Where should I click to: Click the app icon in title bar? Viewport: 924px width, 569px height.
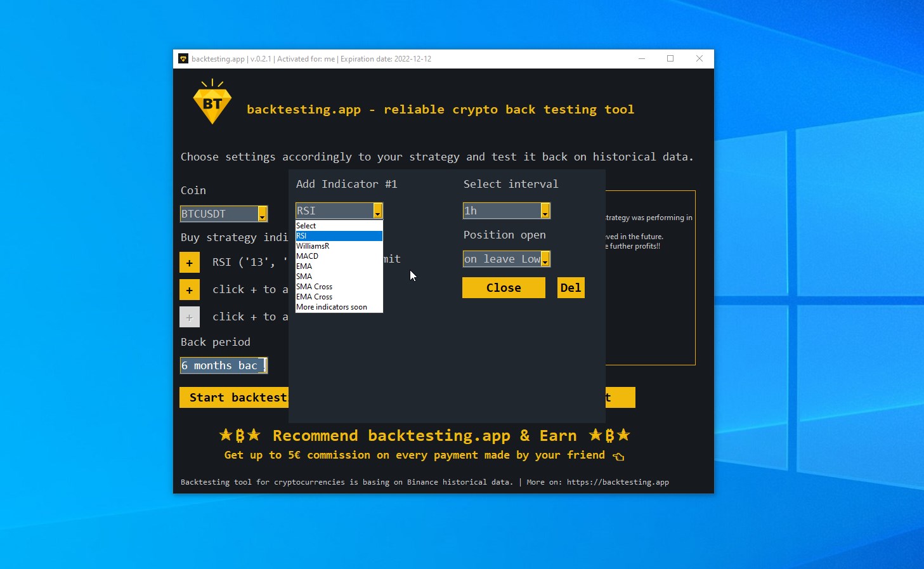point(183,59)
